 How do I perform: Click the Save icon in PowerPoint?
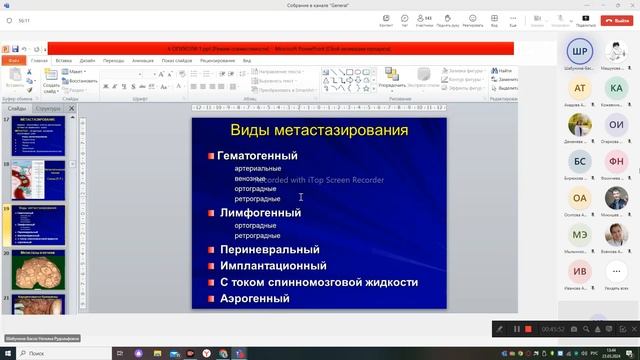click(x=15, y=49)
